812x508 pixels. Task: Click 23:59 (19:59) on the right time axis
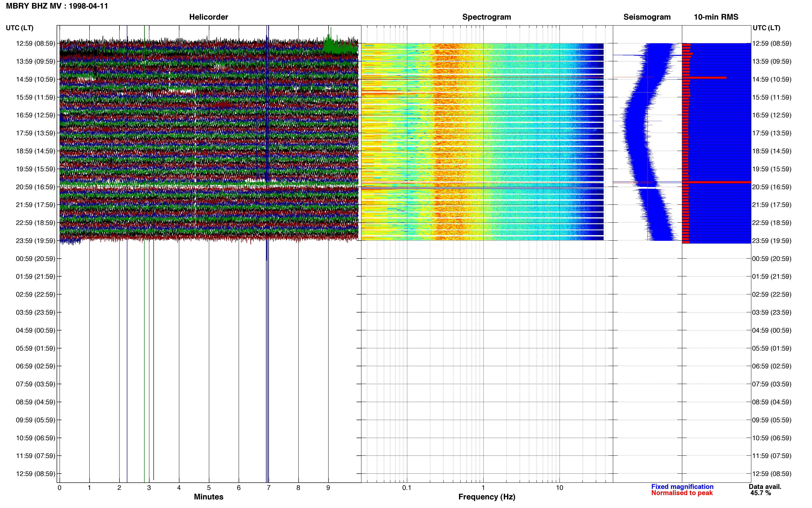pyautogui.click(x=772, y=240)
